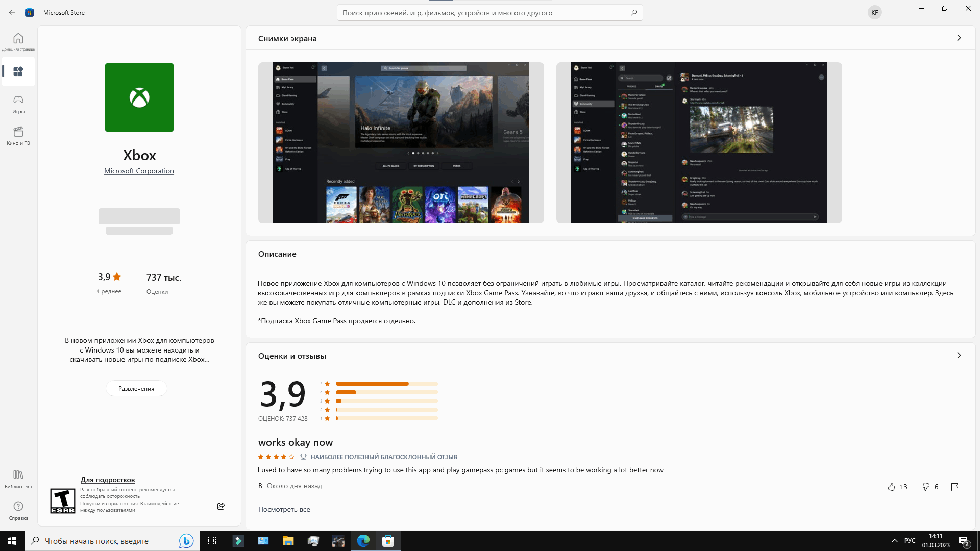
Task: Open the Справка help section
Action: point(18,511)
